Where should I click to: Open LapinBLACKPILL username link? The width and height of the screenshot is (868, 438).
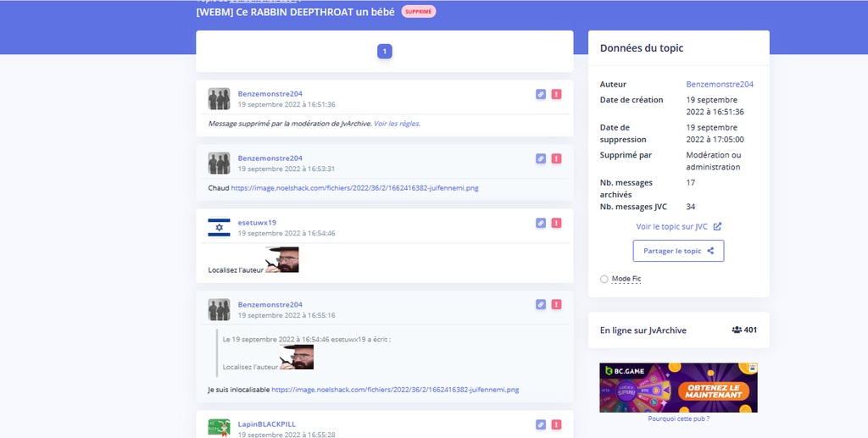tap(267, 424)
